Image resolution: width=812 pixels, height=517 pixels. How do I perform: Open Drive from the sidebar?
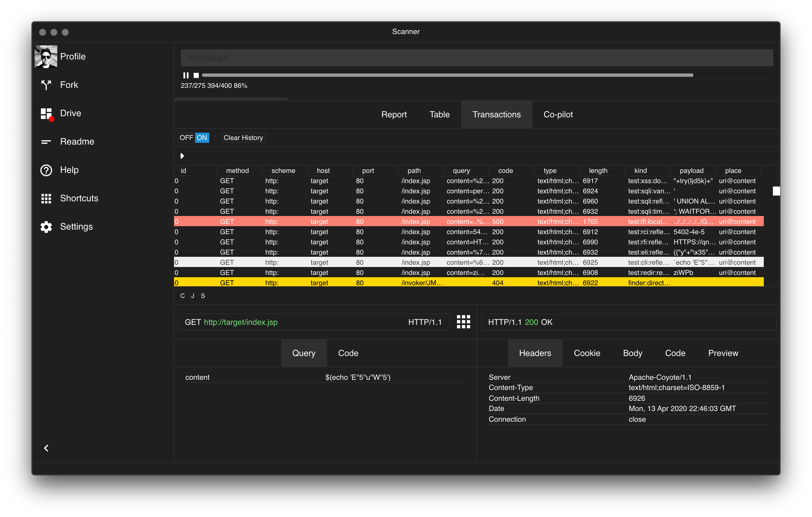click(x=46, y=113)
